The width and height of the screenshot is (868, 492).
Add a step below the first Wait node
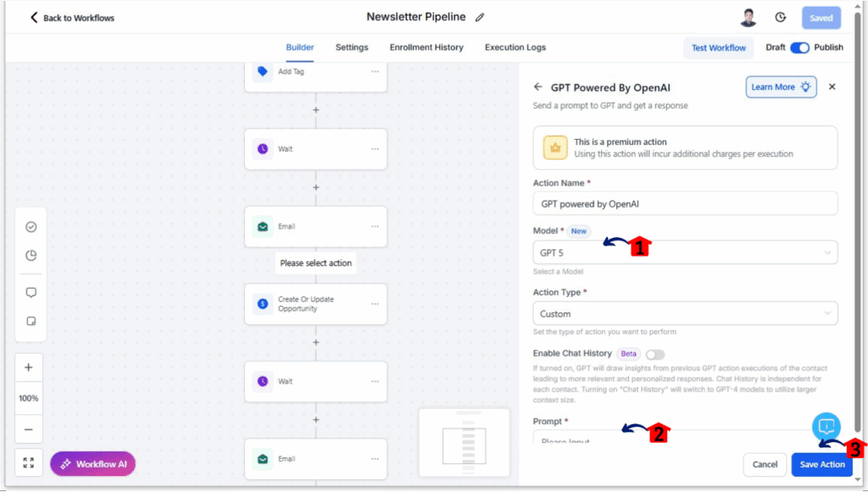click(316, 187)
